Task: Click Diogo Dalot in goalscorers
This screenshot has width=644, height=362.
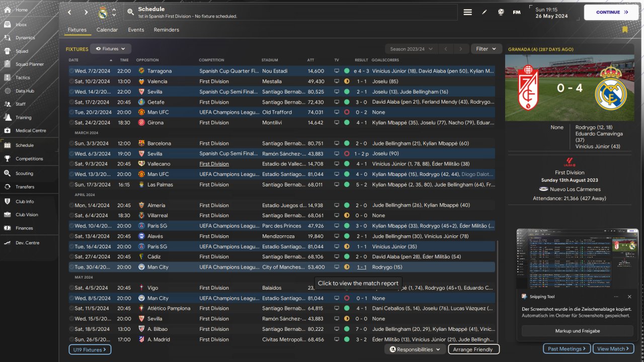Action: click(x=478, y=174)
